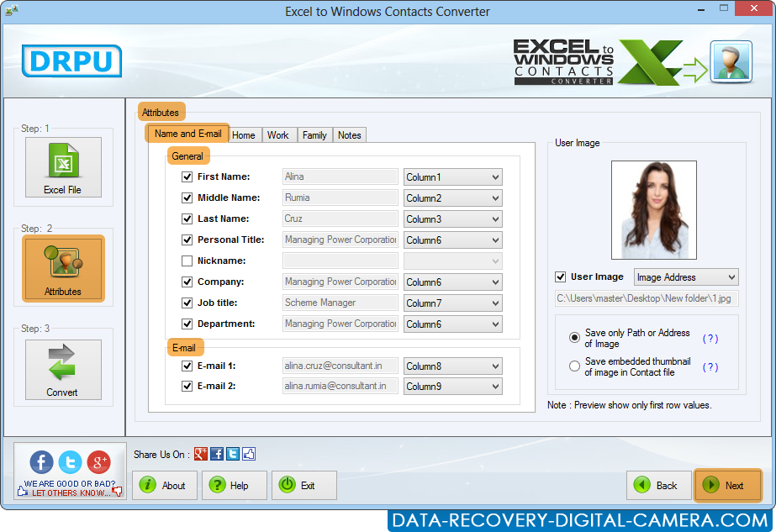Click the user image preview photo

(654, 209)
